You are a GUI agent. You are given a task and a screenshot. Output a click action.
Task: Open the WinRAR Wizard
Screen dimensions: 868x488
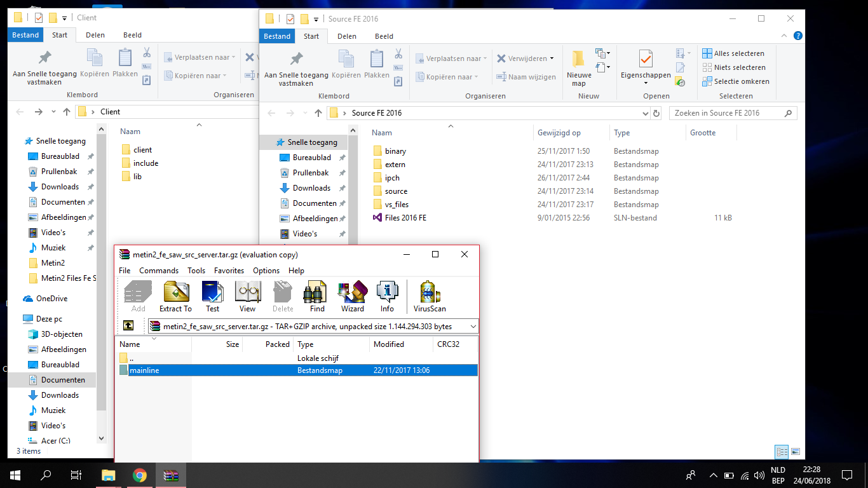click(353, 297)
